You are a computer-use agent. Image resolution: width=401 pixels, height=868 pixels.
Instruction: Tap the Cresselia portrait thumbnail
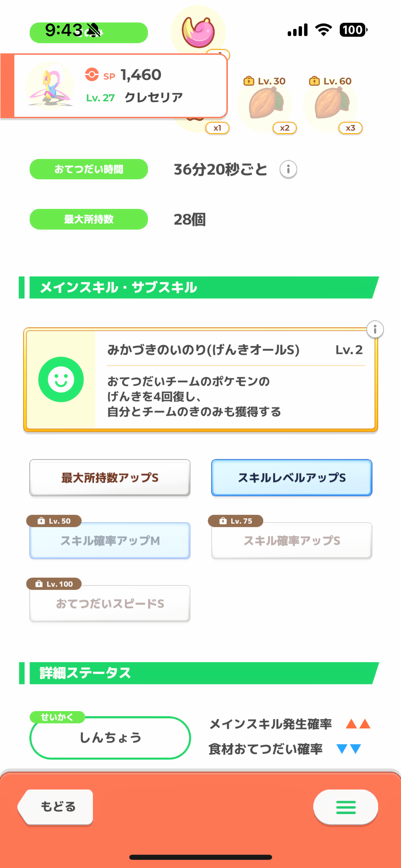pyautogui.click(x=50, y=86)
